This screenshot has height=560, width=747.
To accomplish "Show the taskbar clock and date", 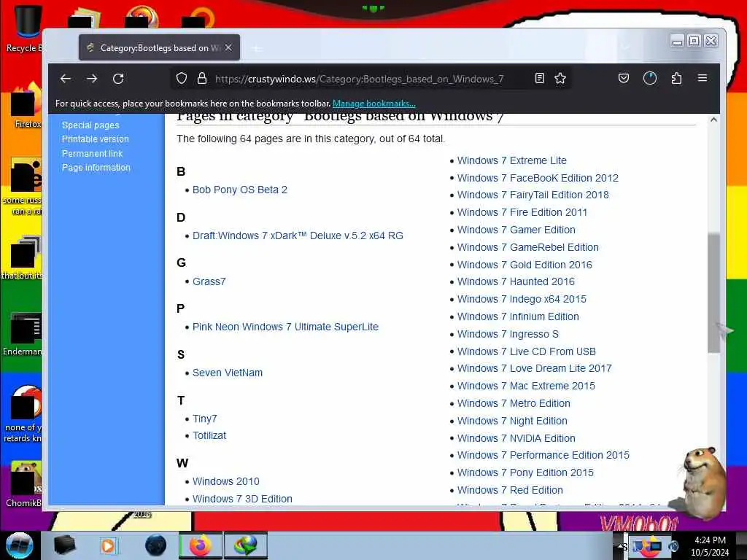I will 710,546.
